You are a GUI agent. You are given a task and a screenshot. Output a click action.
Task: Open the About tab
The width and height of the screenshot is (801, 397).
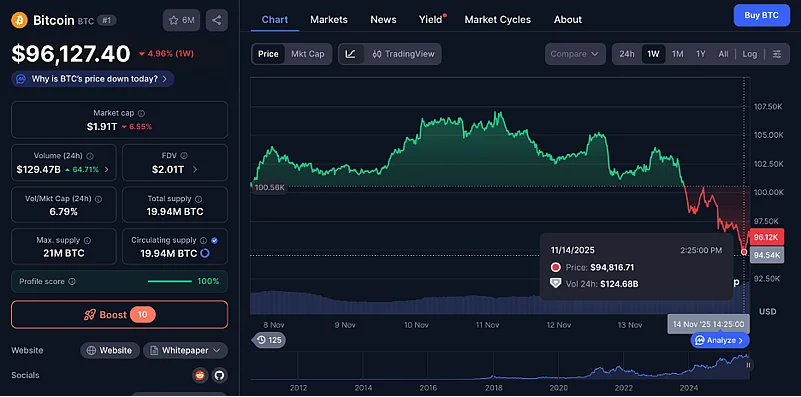(568, 20)
